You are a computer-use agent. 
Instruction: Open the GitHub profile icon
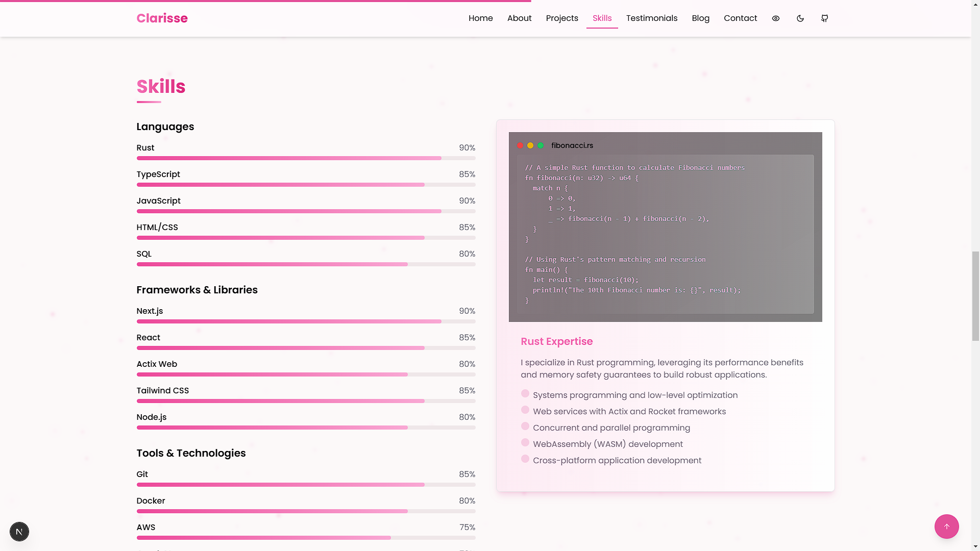tap(824, 18)
